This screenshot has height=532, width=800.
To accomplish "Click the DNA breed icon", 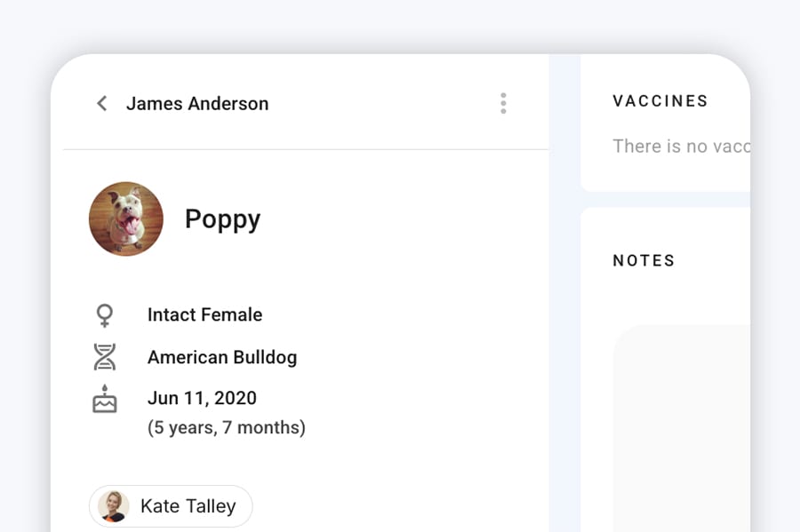I will pos(105,357).
